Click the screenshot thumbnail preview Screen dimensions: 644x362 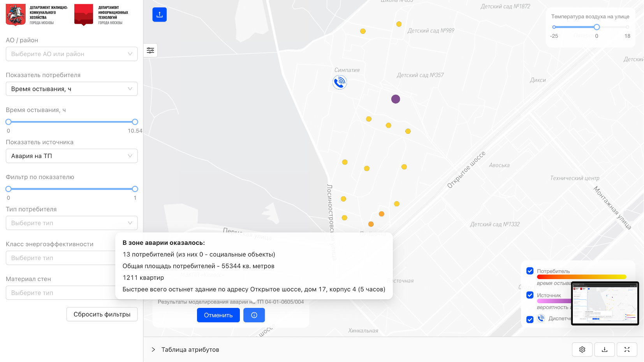605,303
